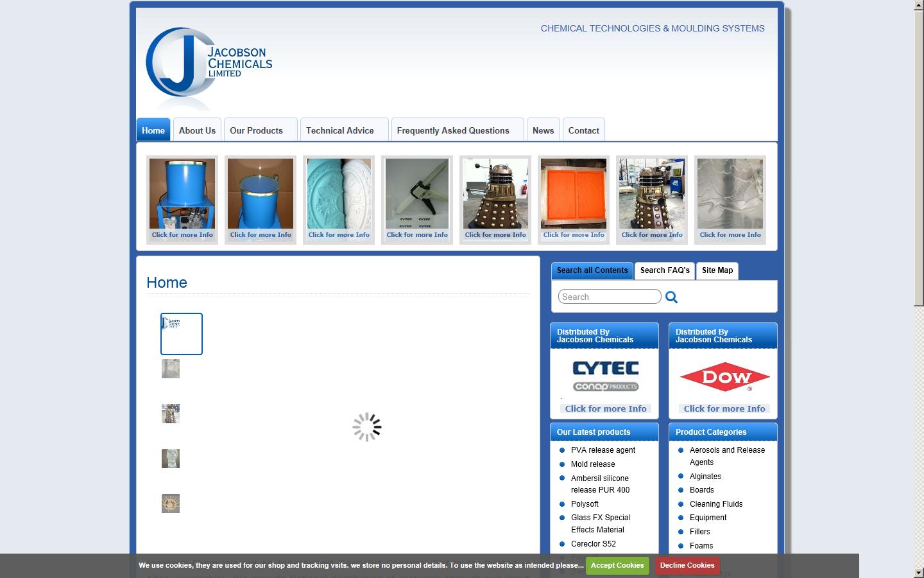This screenshot has height=578, width=924.
Task: Click the bronze Dalek carousel image
Action: (x=495, y=196)
